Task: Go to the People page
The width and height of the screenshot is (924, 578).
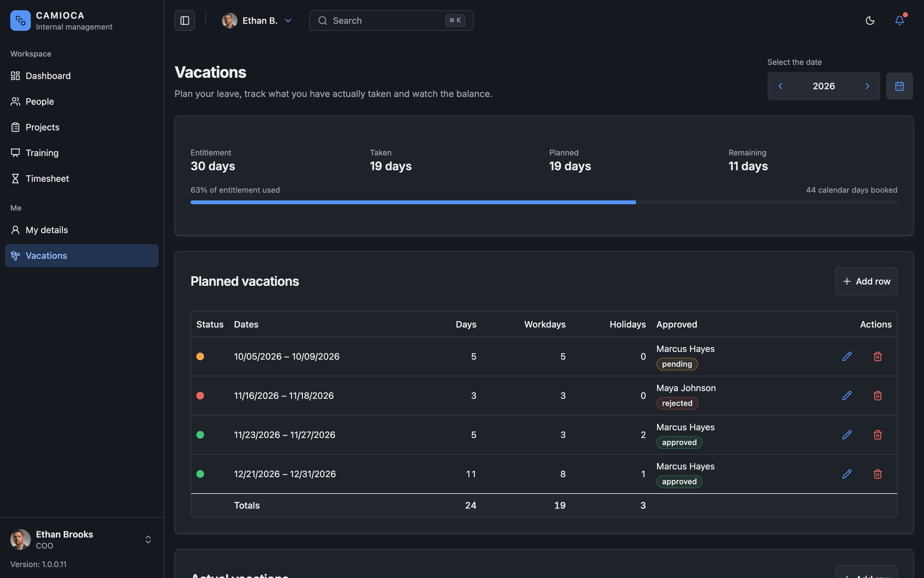Action: click(82, 101)
